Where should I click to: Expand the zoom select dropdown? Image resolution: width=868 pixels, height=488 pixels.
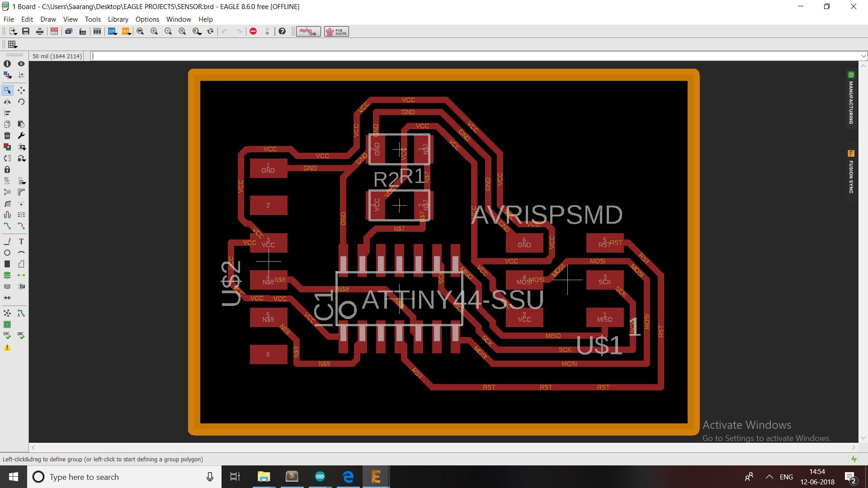[200, 33]
